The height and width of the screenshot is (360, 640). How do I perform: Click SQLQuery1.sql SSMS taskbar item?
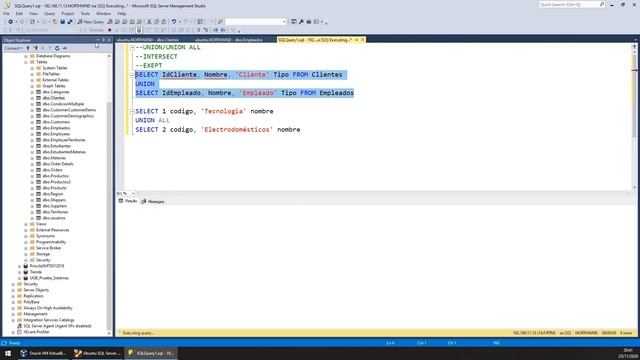tap(151, 353)
